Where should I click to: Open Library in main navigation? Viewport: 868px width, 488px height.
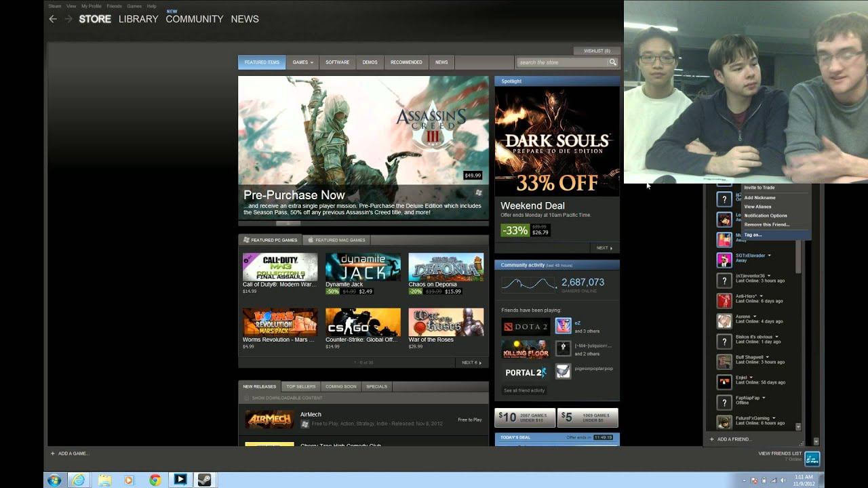(138, 19)
